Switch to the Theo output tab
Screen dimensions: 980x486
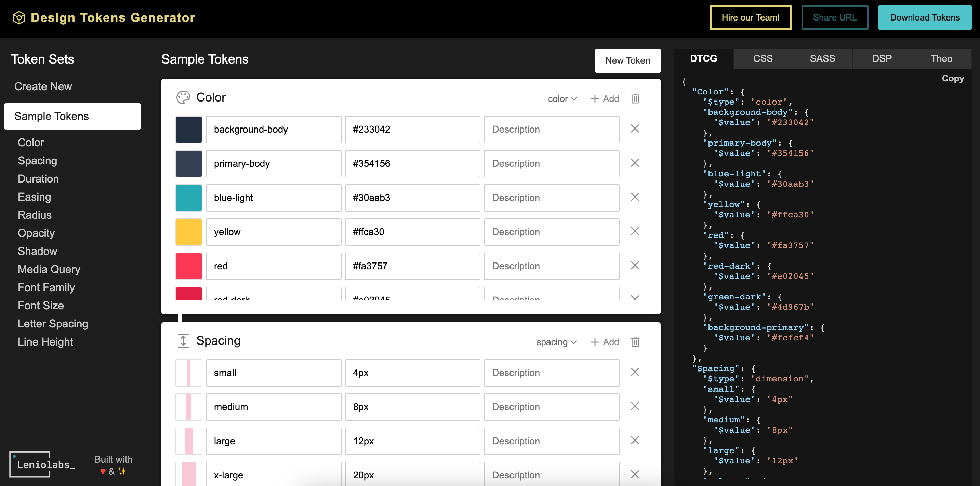pos(941,58)
